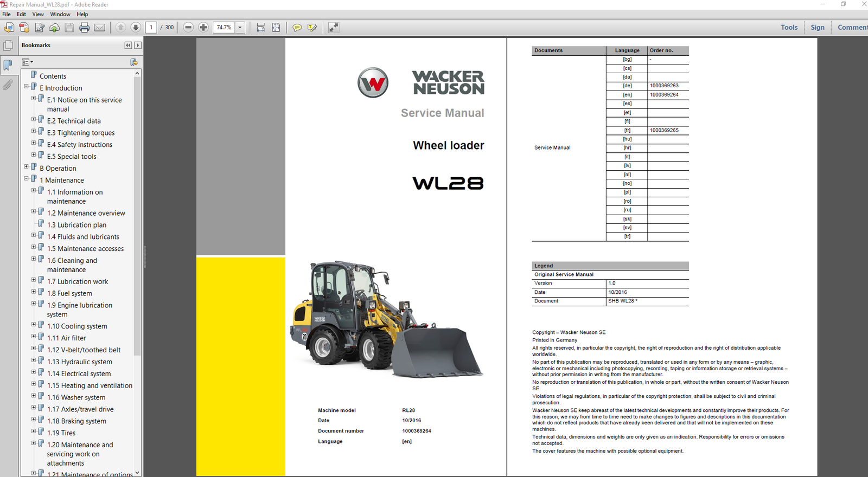The height and width of the screenshot is (477, 868).
Task: Open the Attachments panel paperclip icon
Action: click(8, 85)
